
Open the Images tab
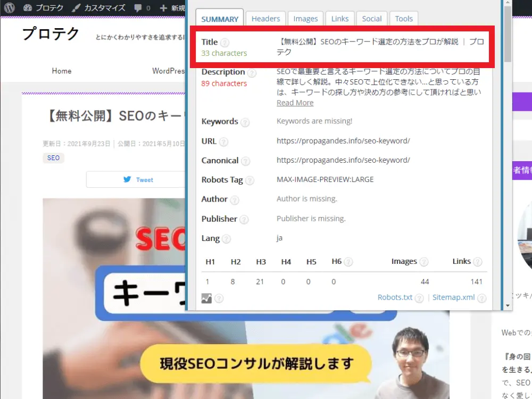[x=305, y=19]
